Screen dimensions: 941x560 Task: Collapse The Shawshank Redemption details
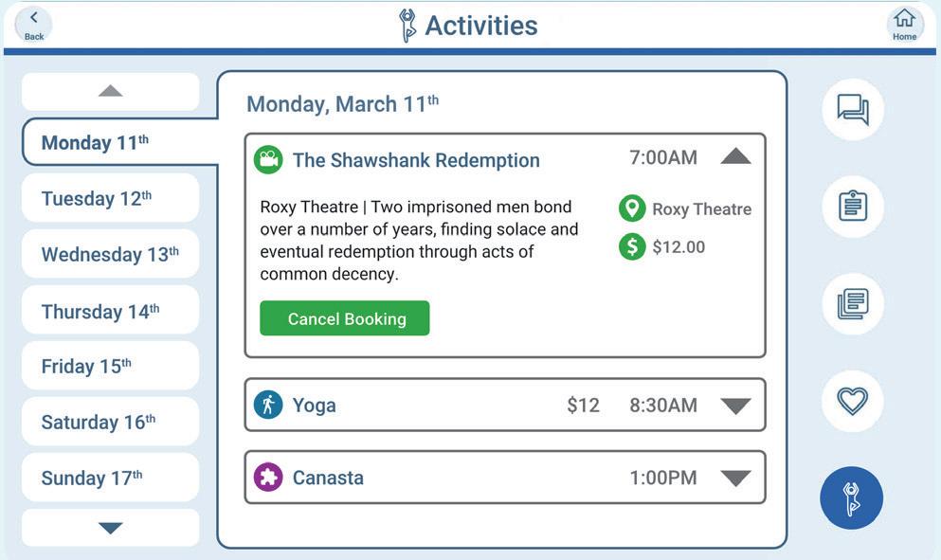pyautogui.click(x=735, y=157)
